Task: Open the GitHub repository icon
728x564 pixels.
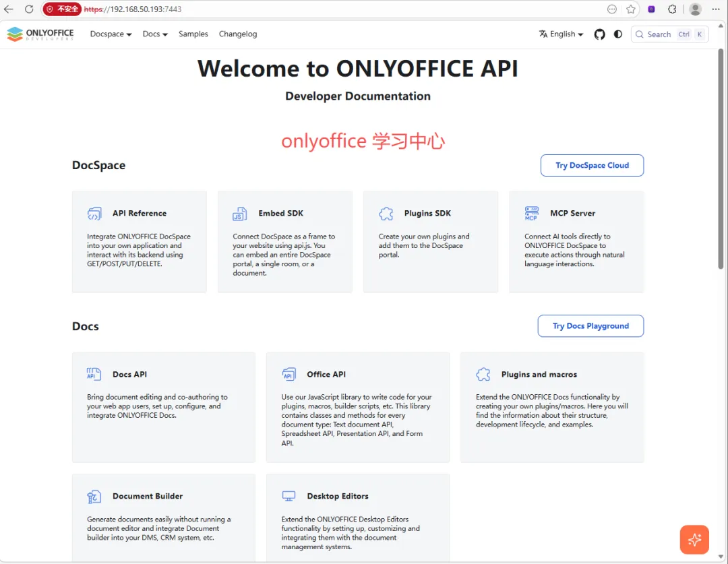Action: point(599,34)
